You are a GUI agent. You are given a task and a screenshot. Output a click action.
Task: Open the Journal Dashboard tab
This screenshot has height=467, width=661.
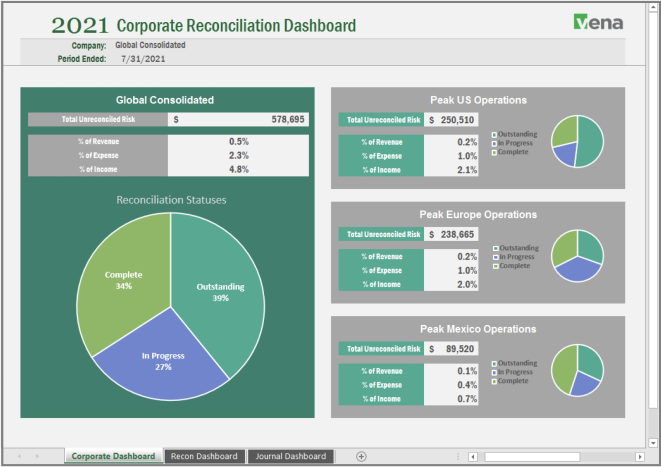tap(290, 456)
